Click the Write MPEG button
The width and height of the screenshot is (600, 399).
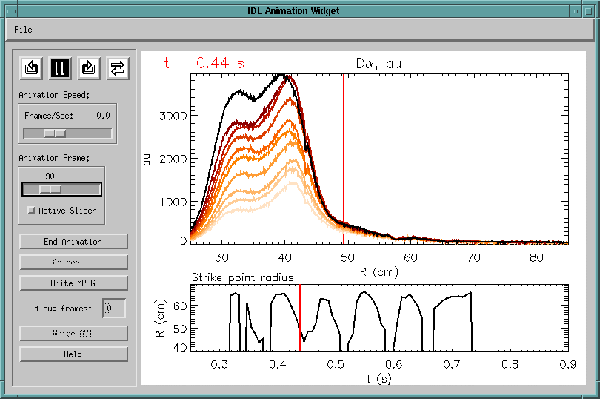tap(73, 283)
